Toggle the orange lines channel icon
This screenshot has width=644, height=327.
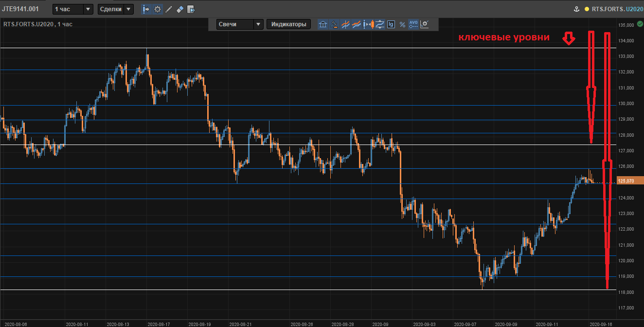point(357,24)
